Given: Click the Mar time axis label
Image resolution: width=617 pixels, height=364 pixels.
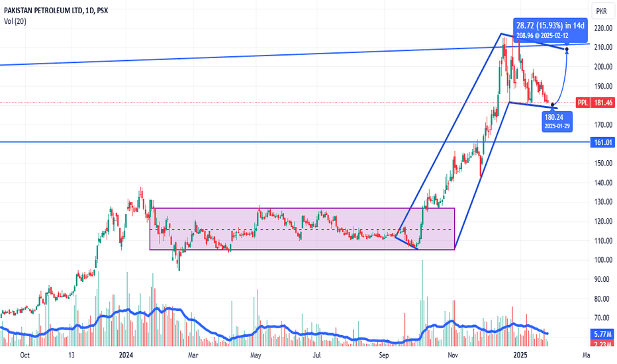Looking at the screenshot, I should point(193,355).
